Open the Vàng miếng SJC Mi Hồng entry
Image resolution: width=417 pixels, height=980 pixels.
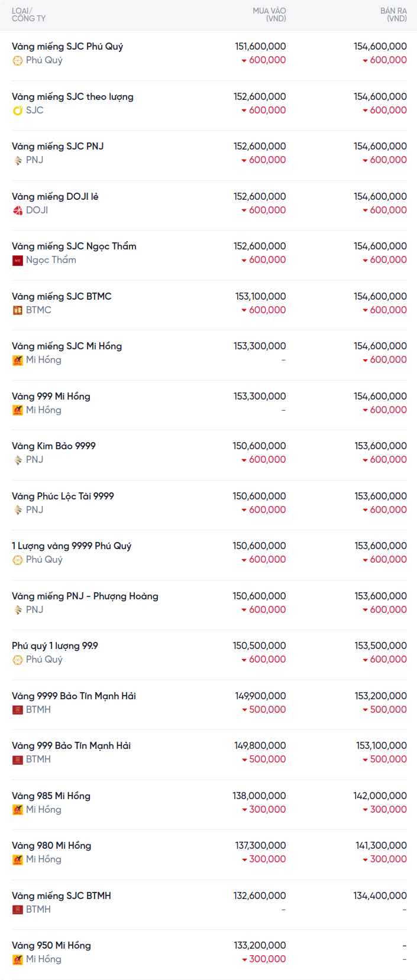[x=67, y=346]
